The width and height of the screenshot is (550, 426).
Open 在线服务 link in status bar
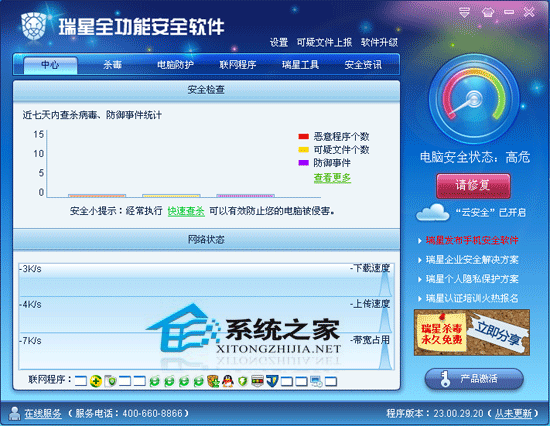(43, 413)
